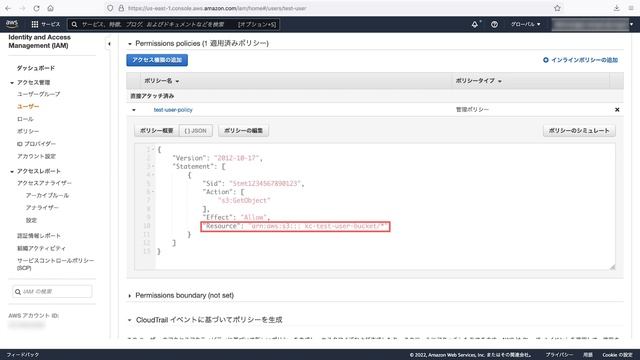Click the AWS logo home icon
This screenshot has width=640, height=360.
point(12,24)
